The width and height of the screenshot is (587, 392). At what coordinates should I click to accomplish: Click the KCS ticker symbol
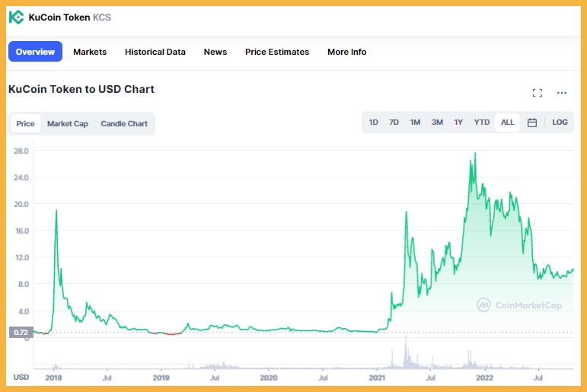click(102, 18)
